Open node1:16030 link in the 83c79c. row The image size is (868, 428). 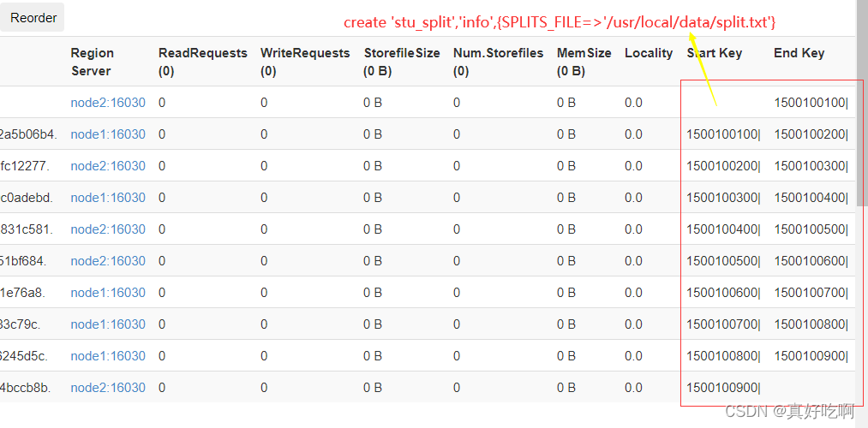click(108, 324)
